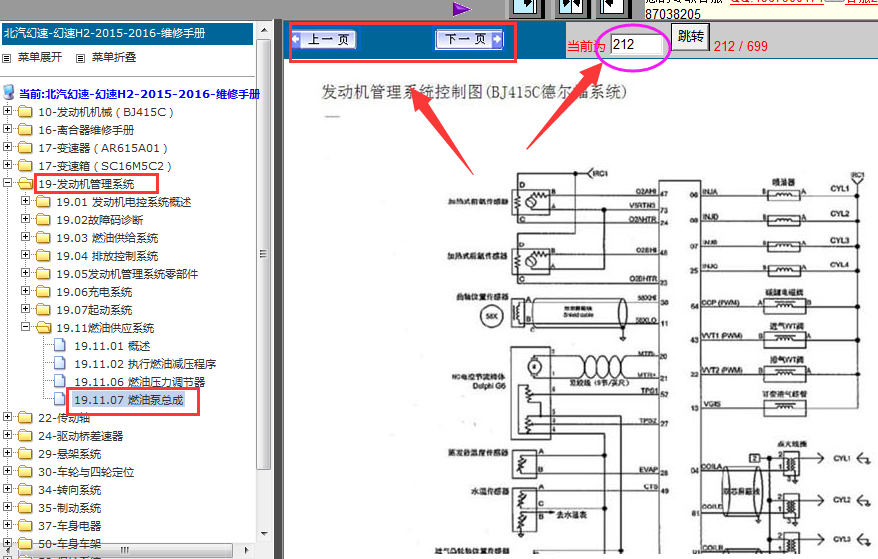Expand the 19.03 燃油供给系统 node
The image size is (878, 559).
click(25, 236)
